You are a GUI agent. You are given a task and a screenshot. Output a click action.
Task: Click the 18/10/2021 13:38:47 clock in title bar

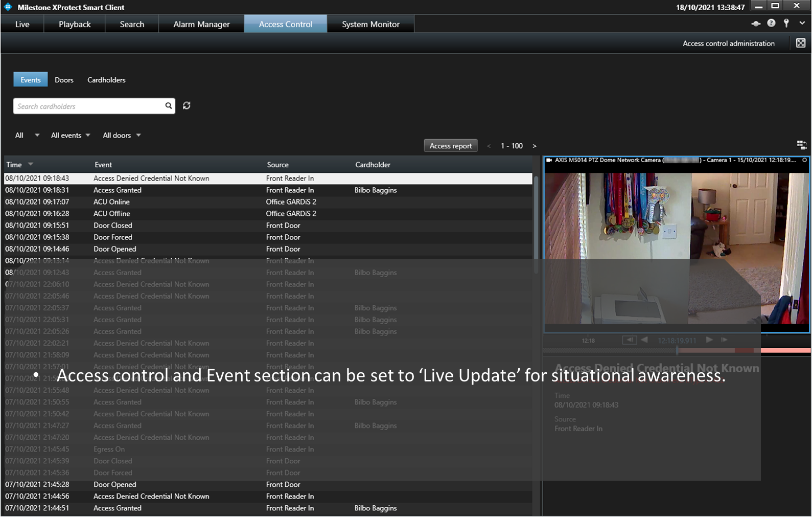710,7
